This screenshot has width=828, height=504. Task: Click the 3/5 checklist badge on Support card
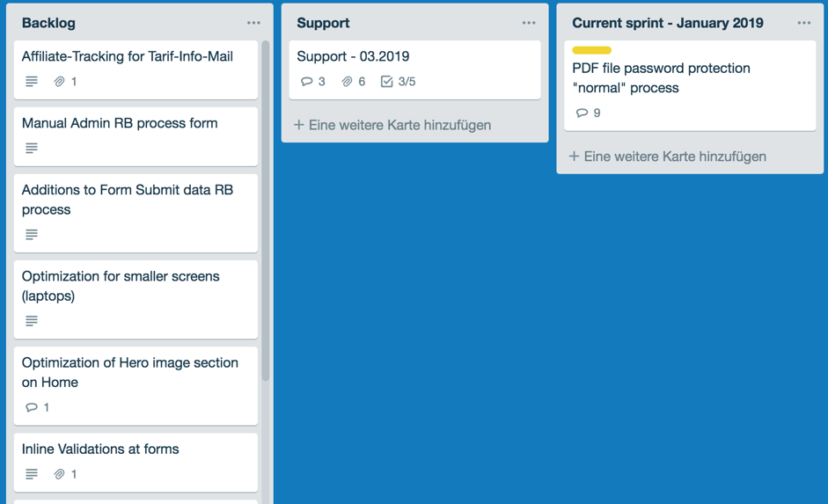click(x=398, y=81)
